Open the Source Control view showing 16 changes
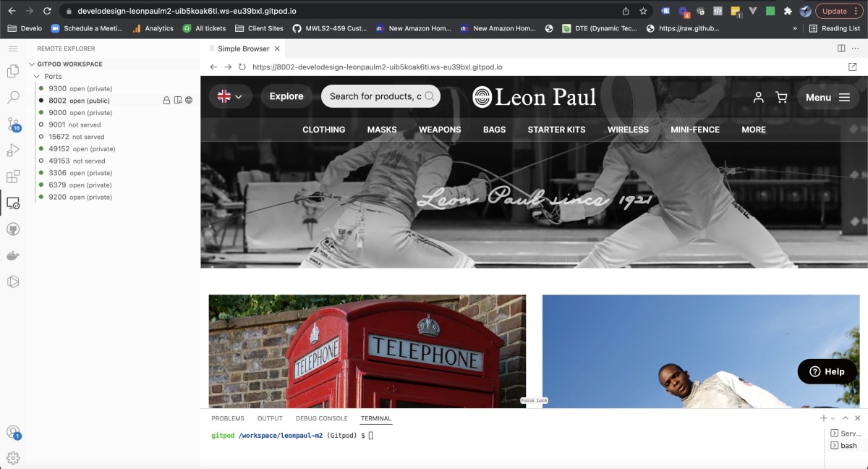The height and width of the screenshot is (469, 868). point(12,124)
